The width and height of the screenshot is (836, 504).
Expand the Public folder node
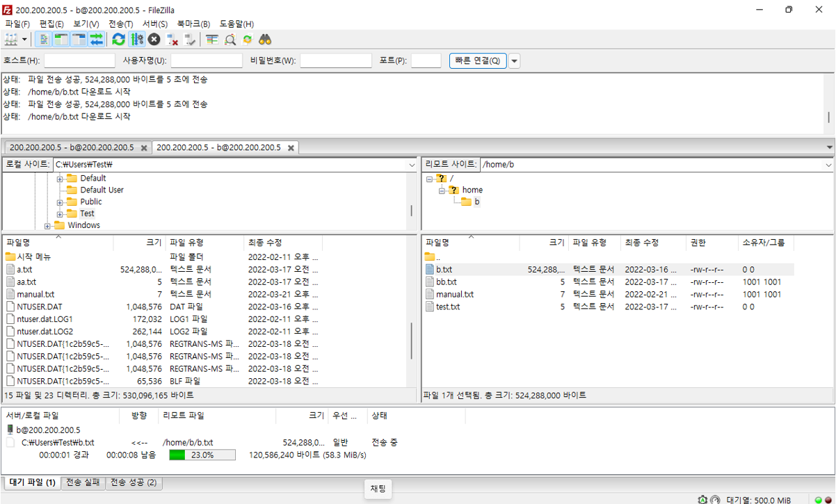pyautogui.click(x=61, y=202)
